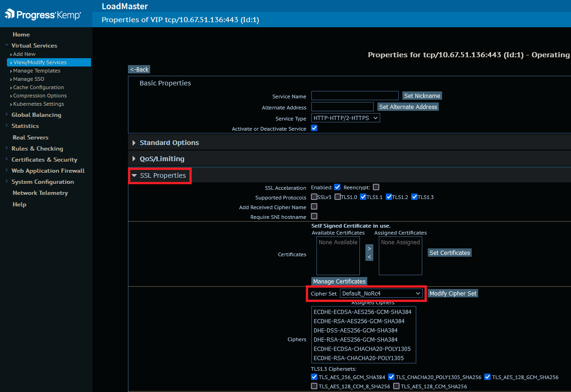
Task: Open the Cipher Set dropdown
Action: [382, 293]
